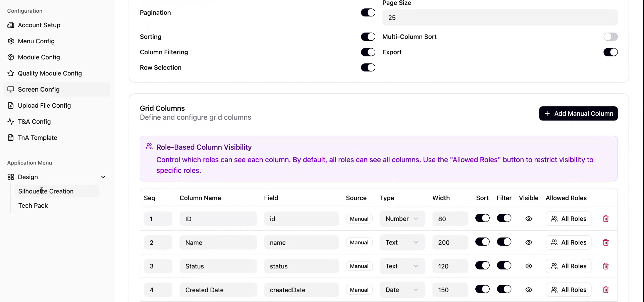644x302 pixels.
Task: Open the Type dropdown for Created Date
Action: (402, 290)
